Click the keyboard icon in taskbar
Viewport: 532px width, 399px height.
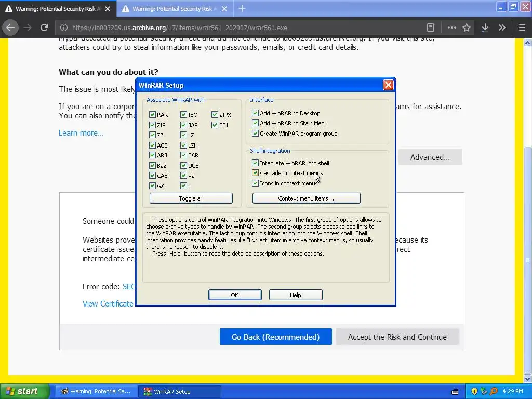coord(455,392)
